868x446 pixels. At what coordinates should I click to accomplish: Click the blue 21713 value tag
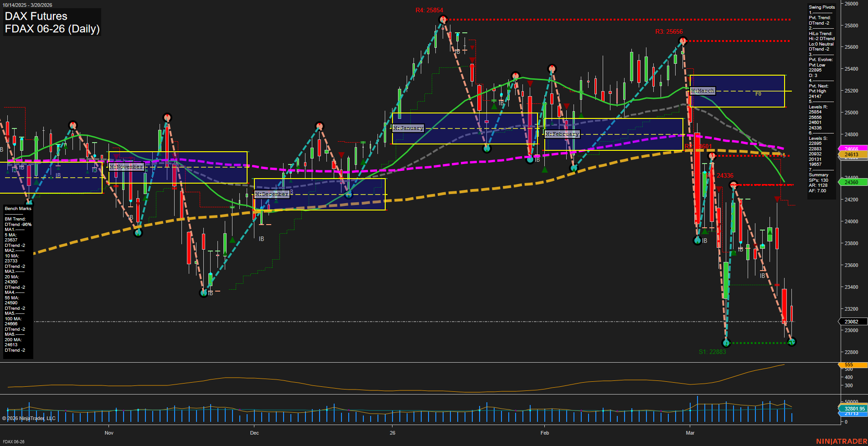point(851,415)
